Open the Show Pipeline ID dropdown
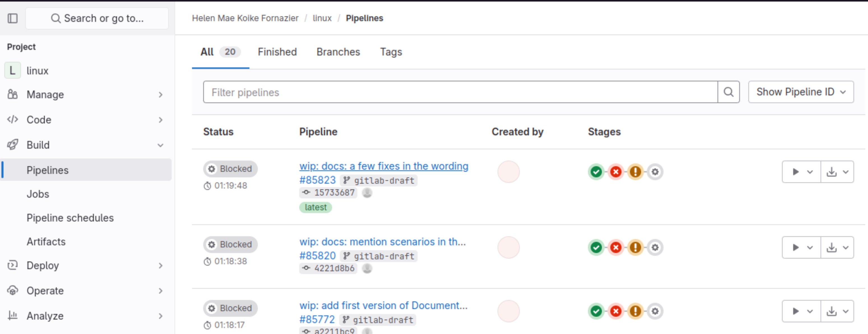The width and height of the screenshot is (868, 334). pyautogui.click(x=801, y=92)
